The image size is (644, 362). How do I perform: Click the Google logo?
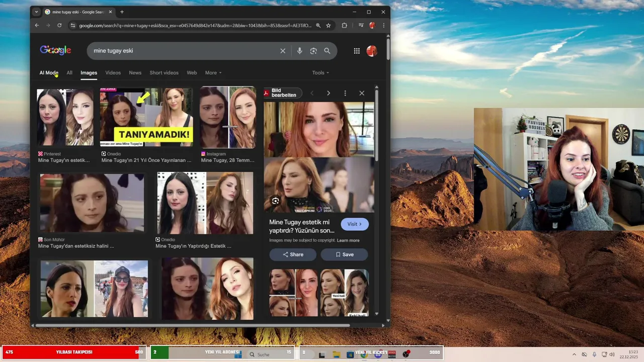pyautogui.click(x=55, y=50)
